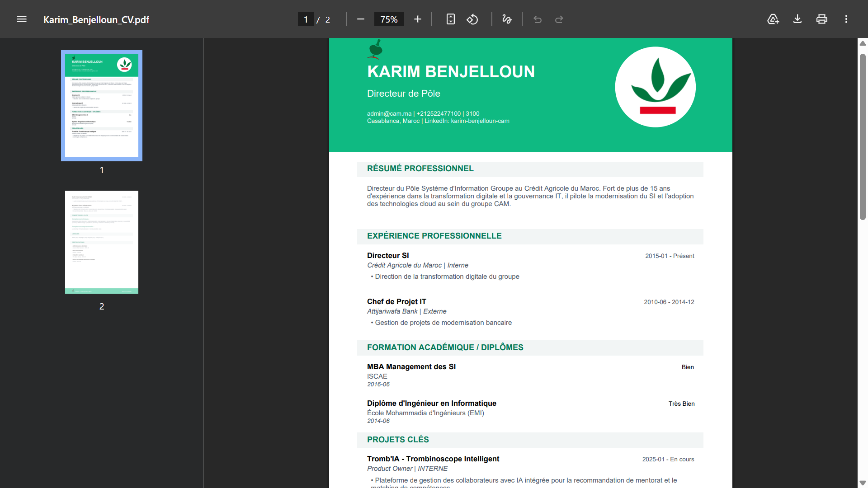Click the 'Directeur SI' job title
This screenshot has width=868, height=488.
(388, 256)
